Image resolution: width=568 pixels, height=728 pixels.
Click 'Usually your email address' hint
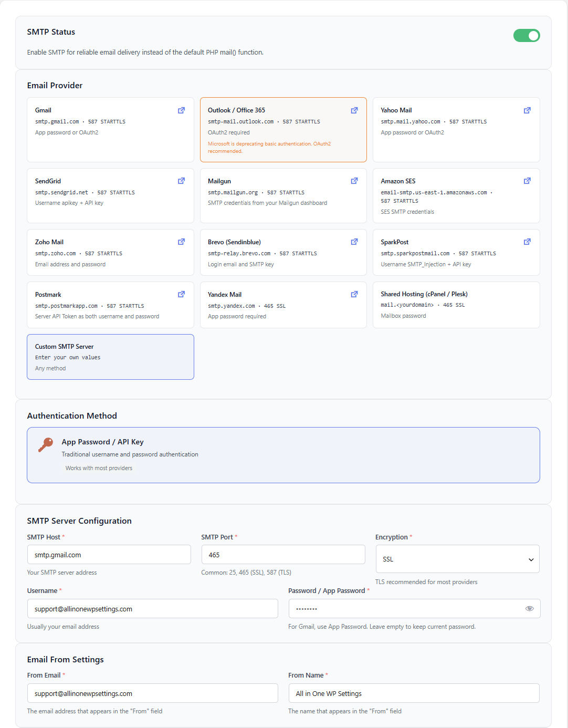tap(63, 627)
